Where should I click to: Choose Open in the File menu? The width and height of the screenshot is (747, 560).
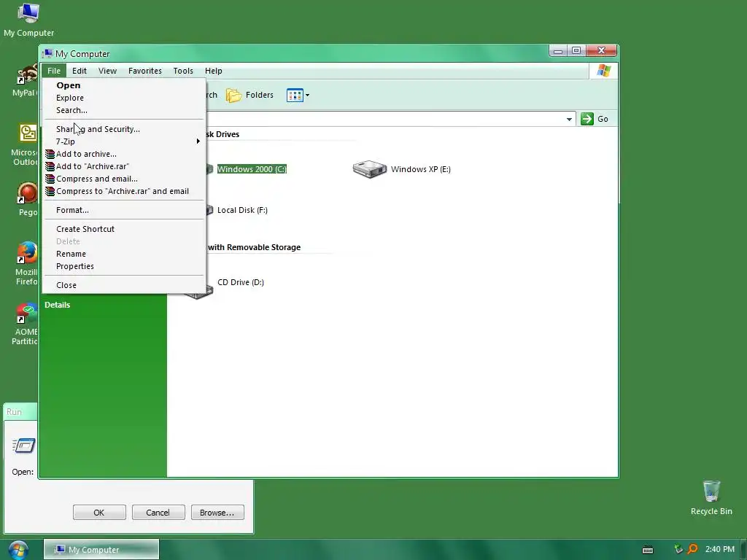coord(124,85)
